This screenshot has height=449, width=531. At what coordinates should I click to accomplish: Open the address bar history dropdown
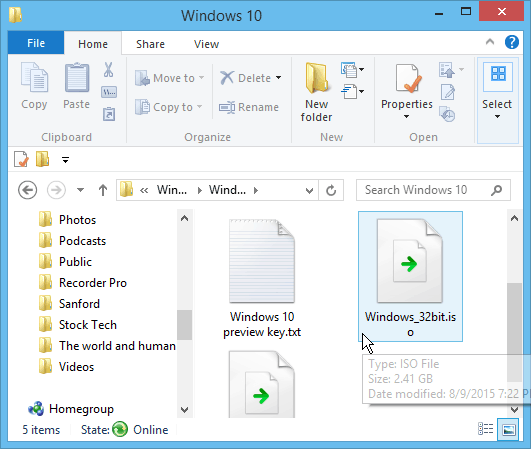[309, 191]
